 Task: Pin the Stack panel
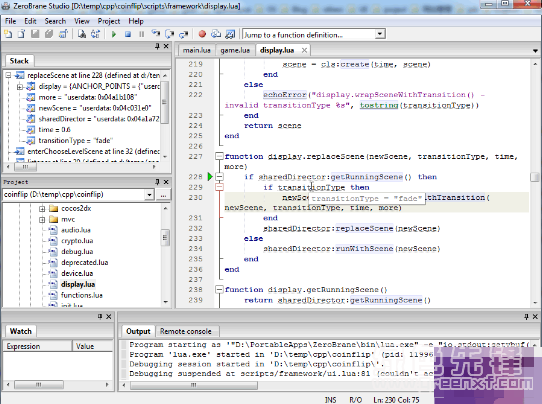click(x=157, y=46)
